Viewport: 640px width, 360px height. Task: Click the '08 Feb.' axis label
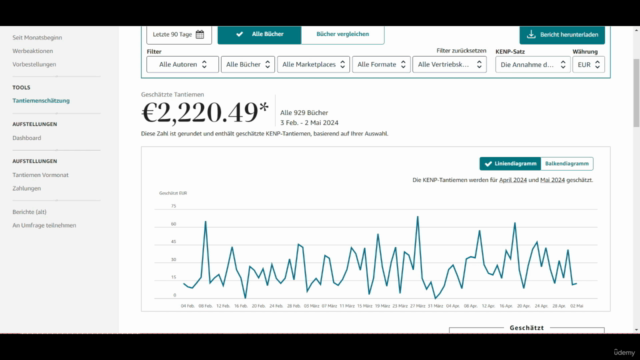[x=205, y=306]
